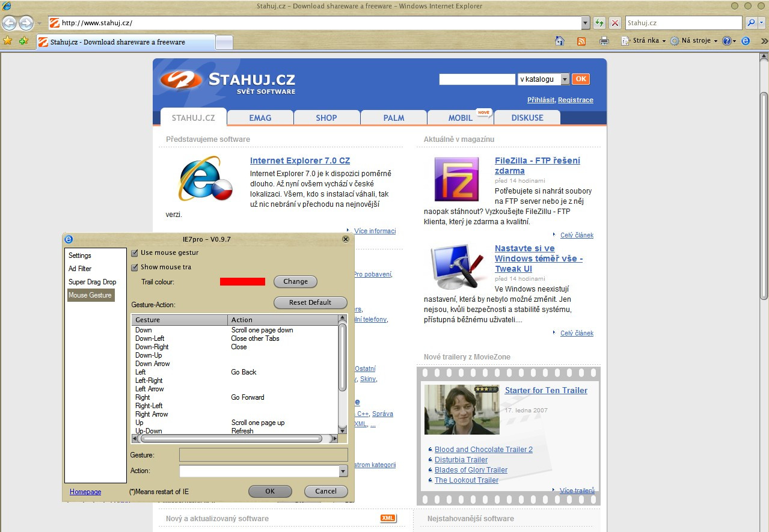Open the 'Starter for Ten Trailer' link
This screenshot has width=769, height=532.
pyautogui.click(x=546, y=390)
